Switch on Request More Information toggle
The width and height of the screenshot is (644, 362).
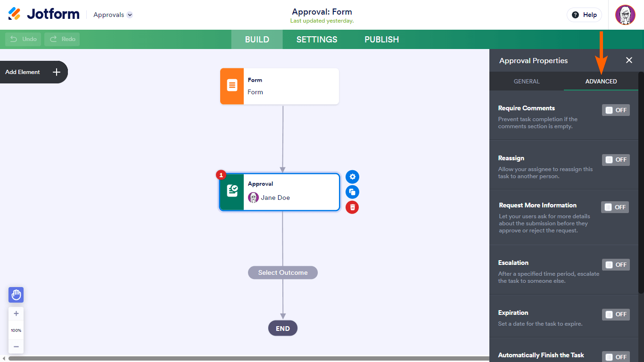[x=615, y=207]
